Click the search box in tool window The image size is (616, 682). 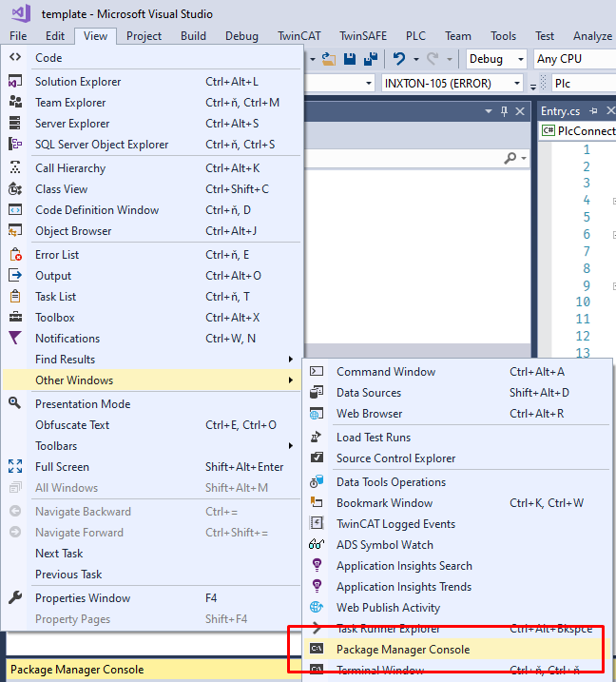click(403, 158)
